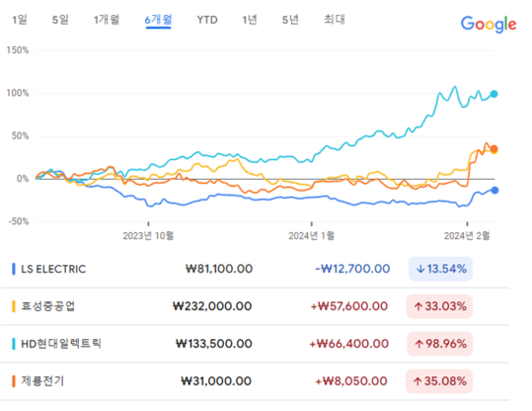
Task: Select the 1년 time range tab
Action: [250, 20]
